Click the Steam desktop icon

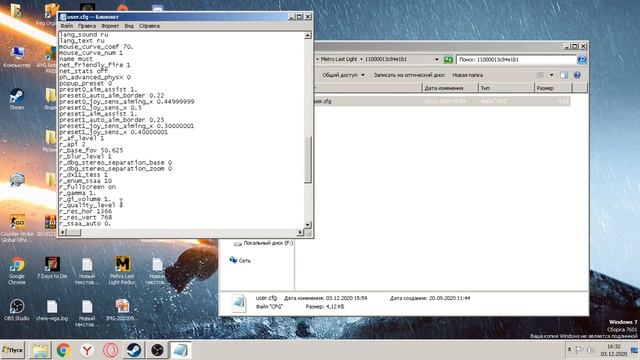(x=17, y=99)
